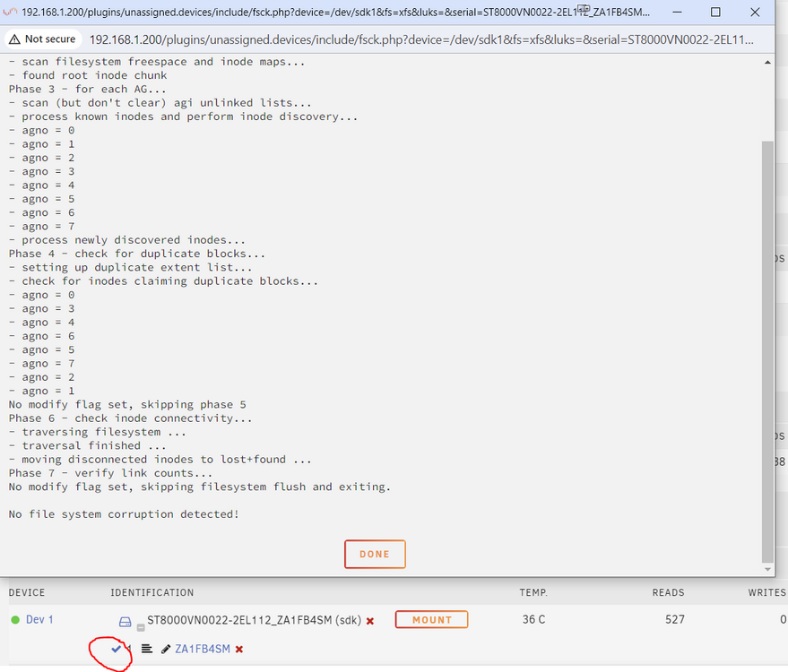The image size is (788, 672).
Task: Click the scroll-up arrow of output scrollbar
Action: (767, 63)
